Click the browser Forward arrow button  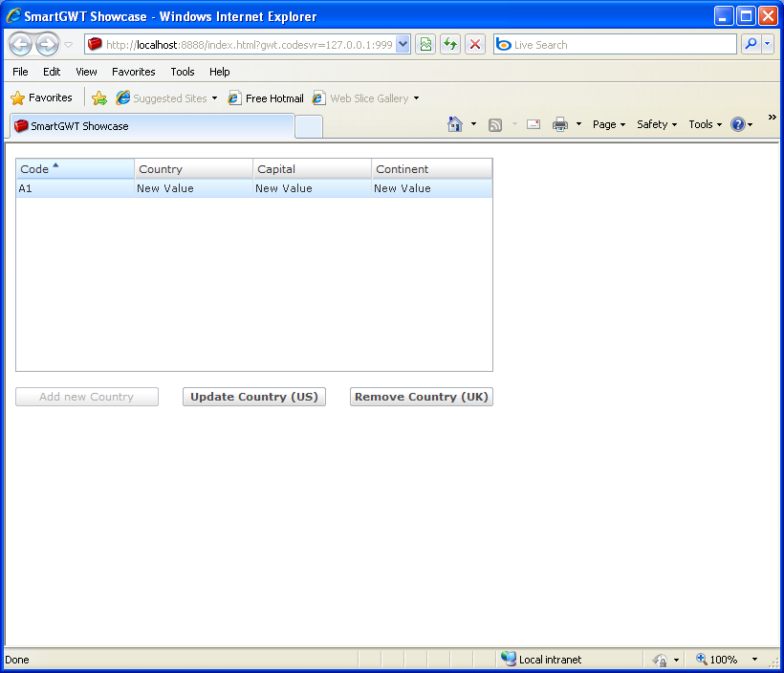[48, 45]
